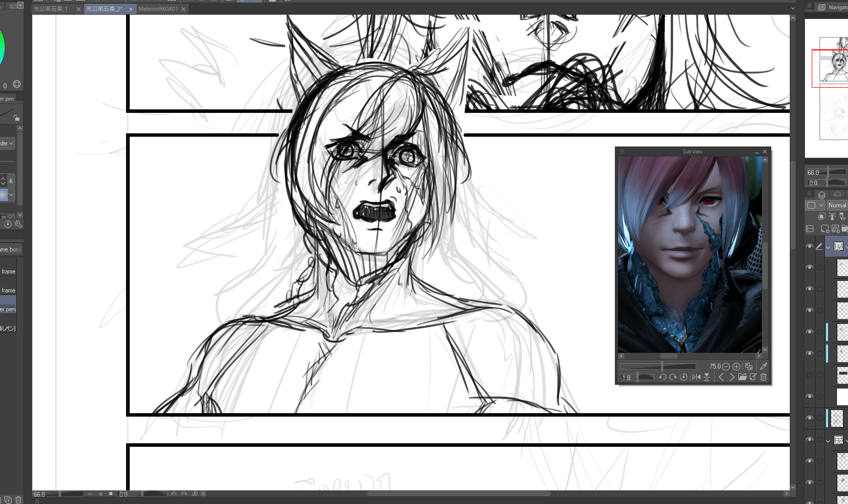
Task: Click the Sub View eyedropper tool
Action: click(x=763, y=366)
